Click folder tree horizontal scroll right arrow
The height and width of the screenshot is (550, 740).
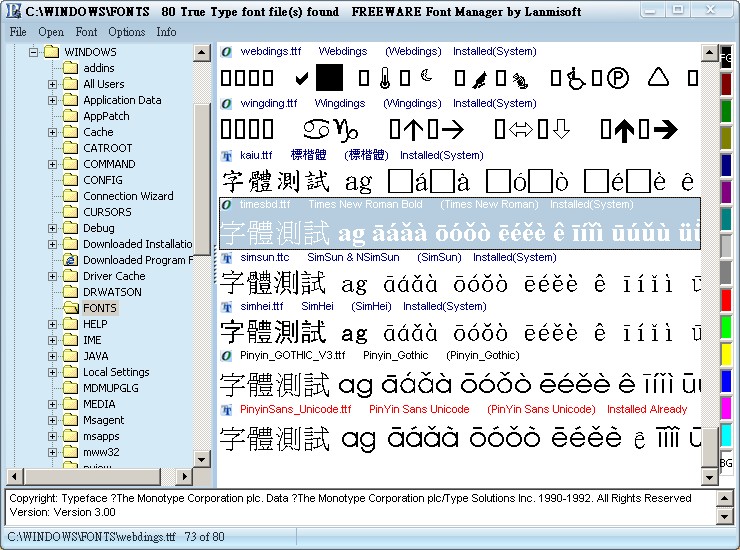185,476
